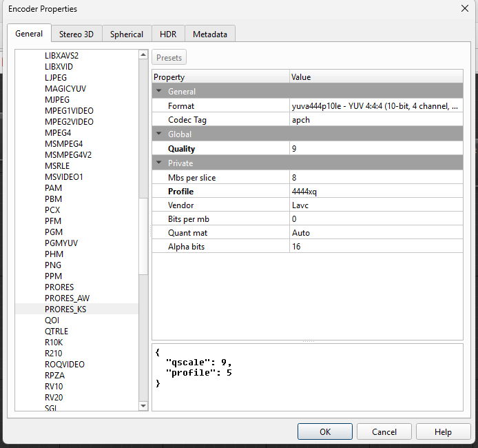Click inside the JSON options text area
This screenshot has width=478, height=448.
coord(307,377)
